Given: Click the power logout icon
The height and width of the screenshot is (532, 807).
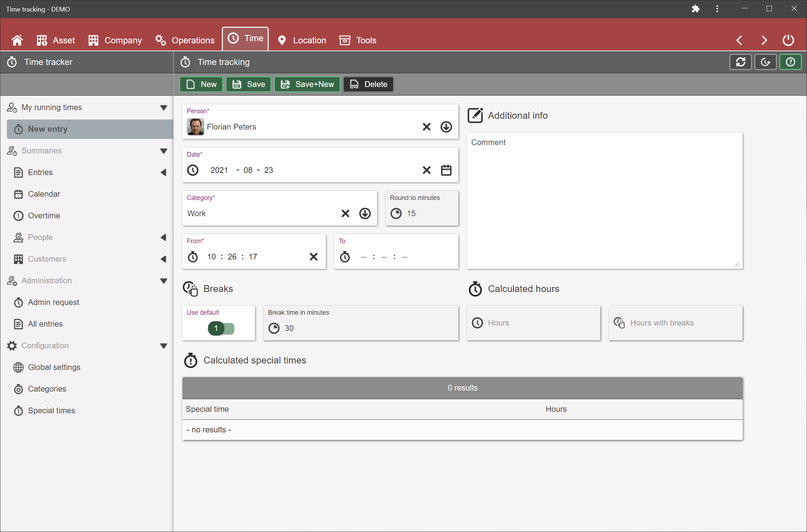Looking at the screenshot, I should 788,40.
